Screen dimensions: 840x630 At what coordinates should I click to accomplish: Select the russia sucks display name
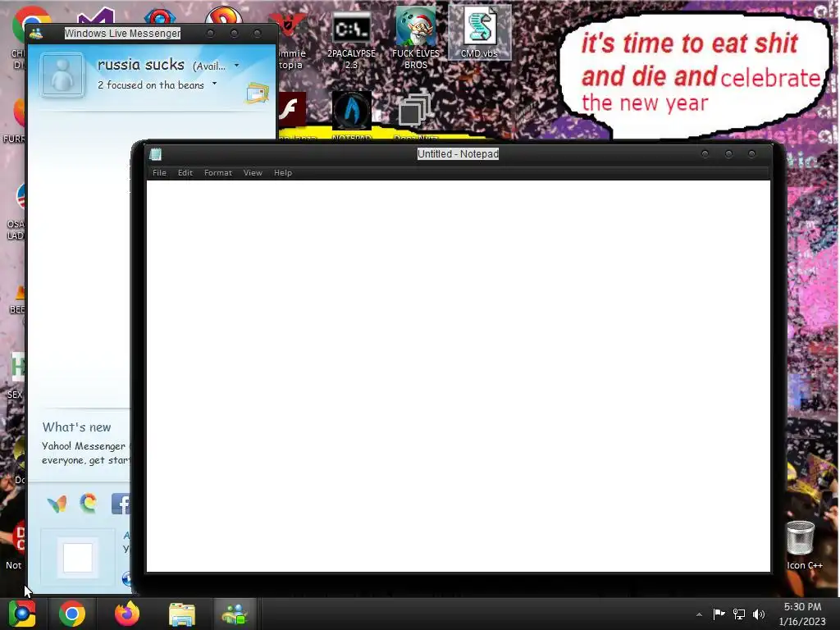(141, 65)
